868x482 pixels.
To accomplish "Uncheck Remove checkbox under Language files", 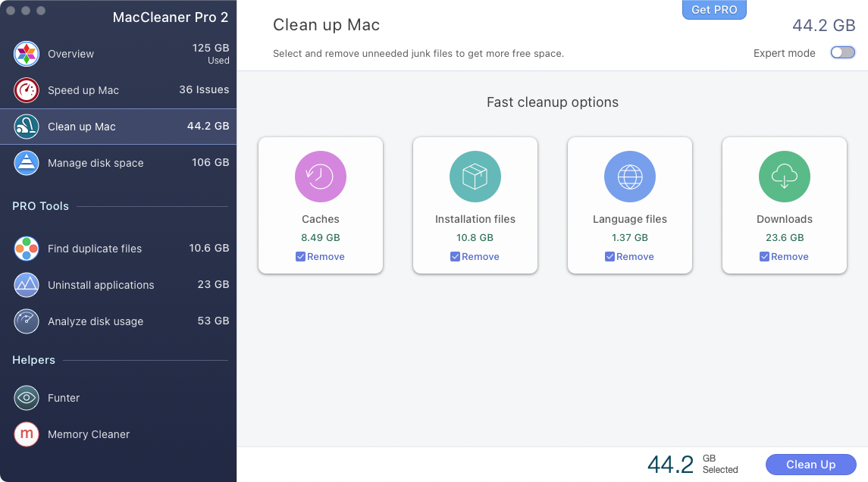I will [610, 257].
